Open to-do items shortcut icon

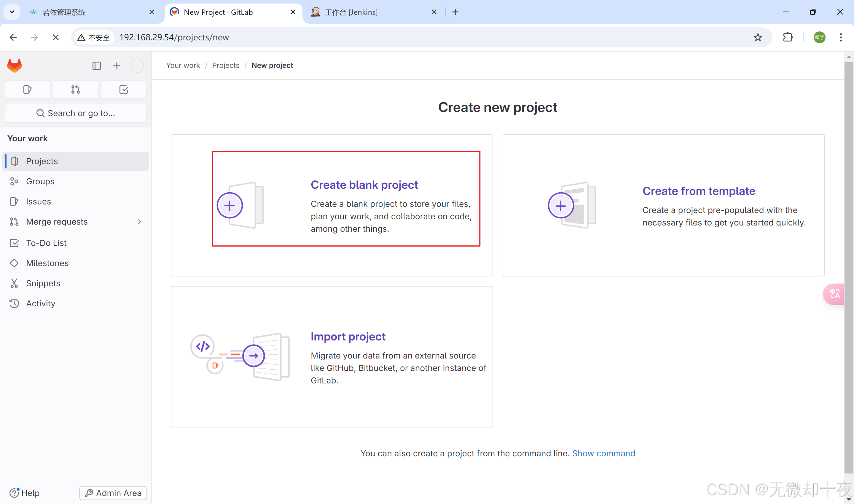[124, 90]
